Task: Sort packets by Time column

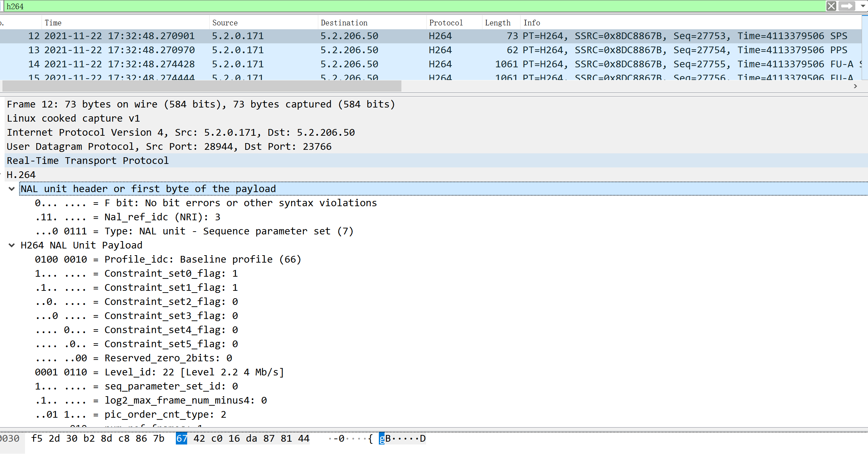Action: (53, 23)
